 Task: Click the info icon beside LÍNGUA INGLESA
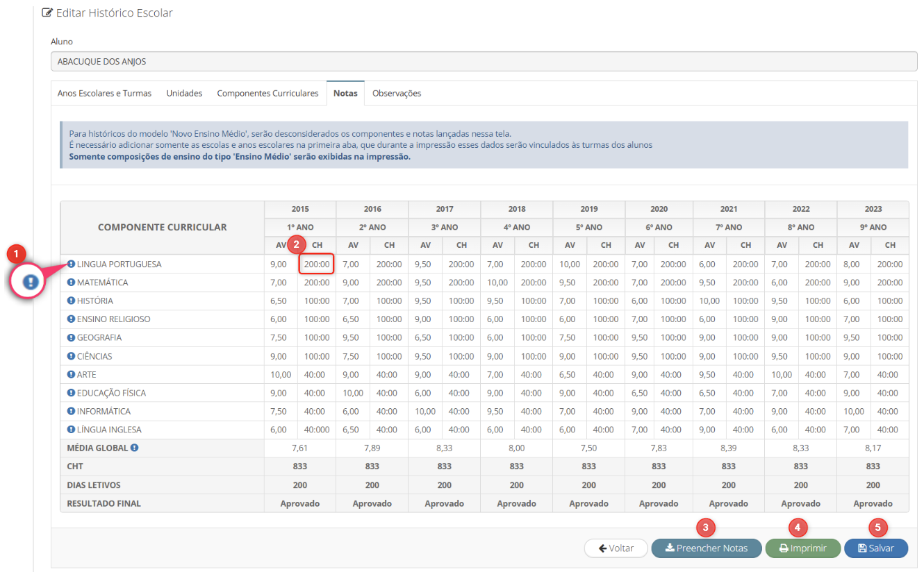click(71, 430)
